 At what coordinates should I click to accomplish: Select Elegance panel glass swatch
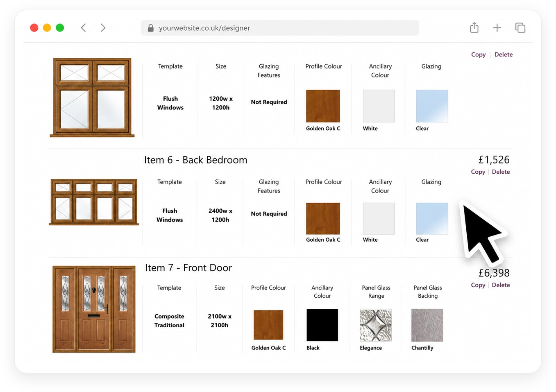tap(376, 325)
